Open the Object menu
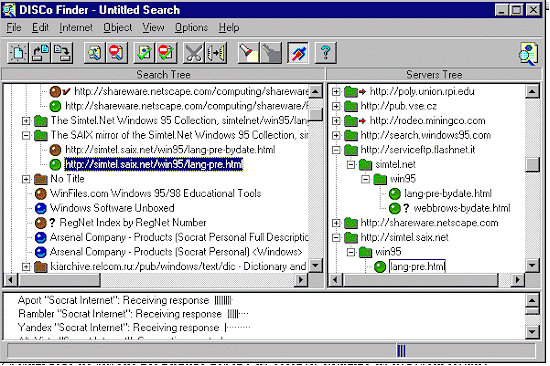Image resolution: width=550 pixels, height=366 pixels. [118, 27]
